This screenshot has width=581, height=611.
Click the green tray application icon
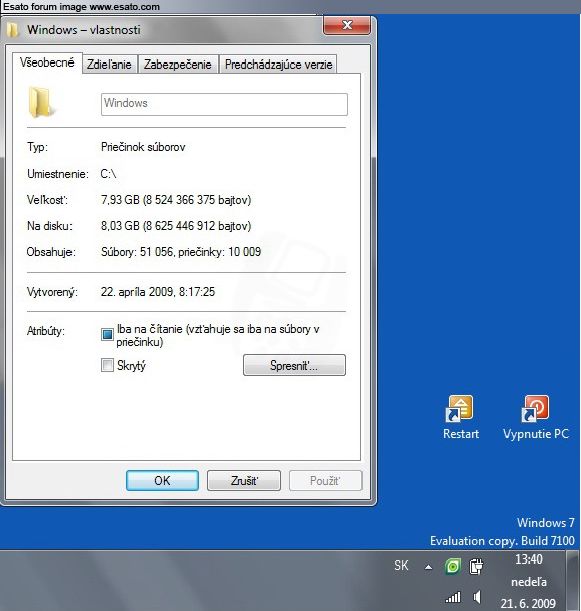pos(453,566)
